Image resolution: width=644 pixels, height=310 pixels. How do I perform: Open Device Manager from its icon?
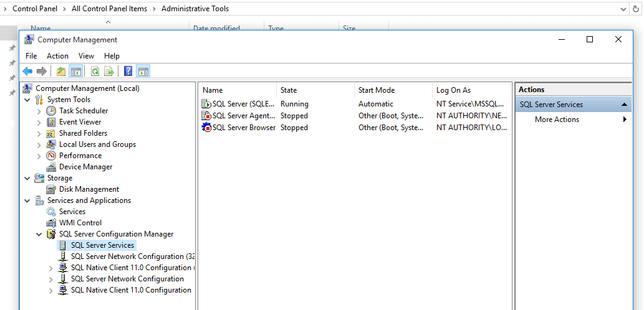click(x=51, y=167)
